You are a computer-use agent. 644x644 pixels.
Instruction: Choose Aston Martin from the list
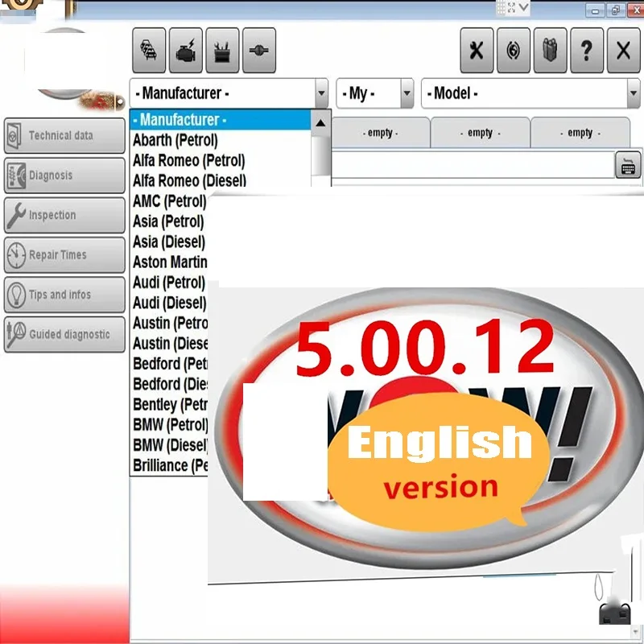click(x=170, y=262)
